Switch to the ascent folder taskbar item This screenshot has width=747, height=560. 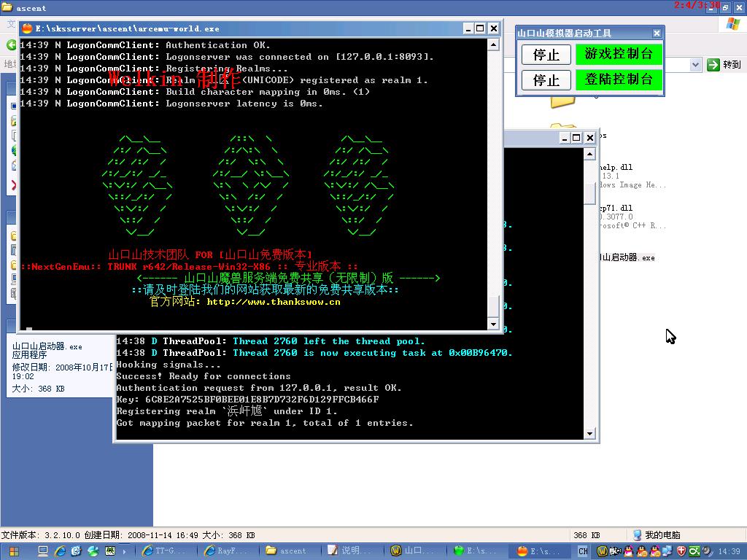click(292, 551)
